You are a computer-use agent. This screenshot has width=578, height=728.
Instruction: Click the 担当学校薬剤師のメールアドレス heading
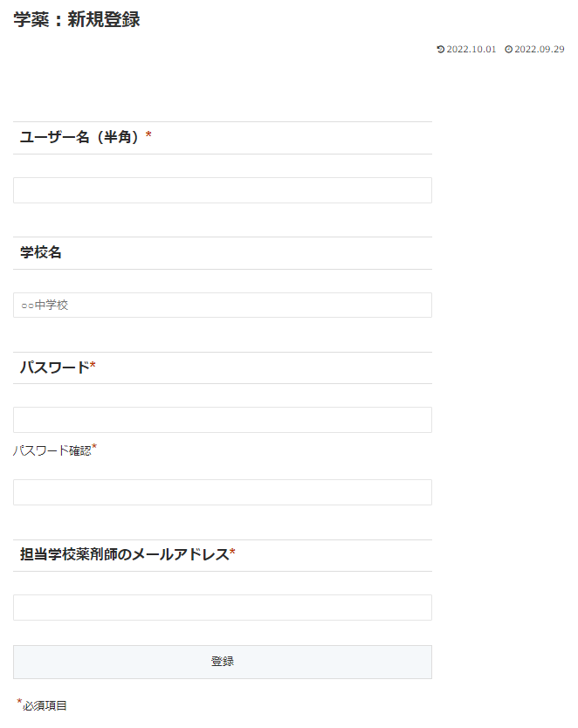(x=124, y=554)
